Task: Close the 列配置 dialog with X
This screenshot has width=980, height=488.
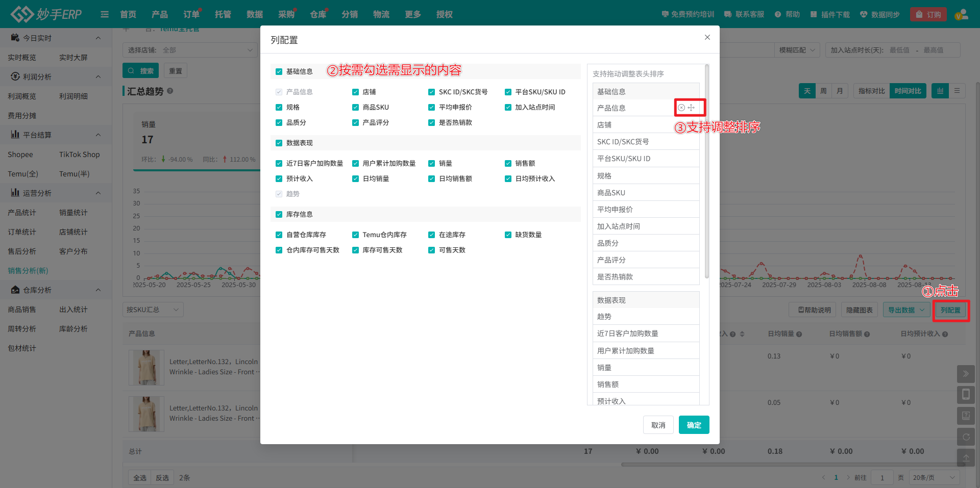Action: pyautogui.click(x=707, y=37)
